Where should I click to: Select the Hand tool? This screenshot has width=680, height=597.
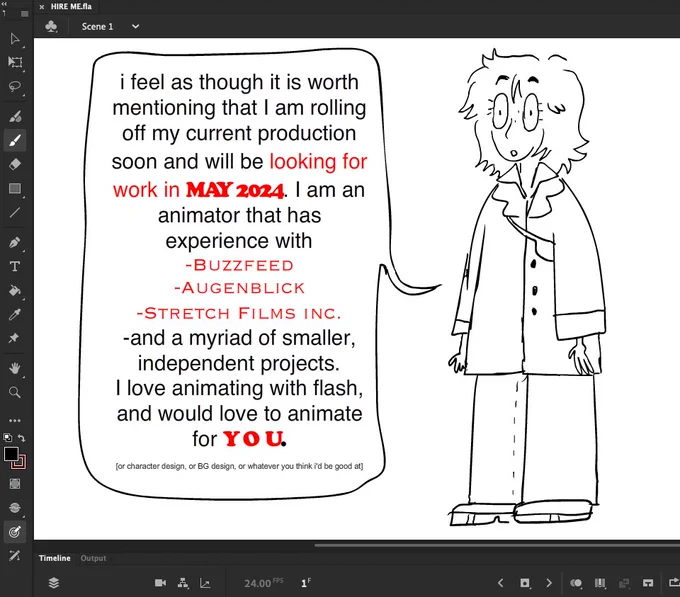click(x=15, y=369)
